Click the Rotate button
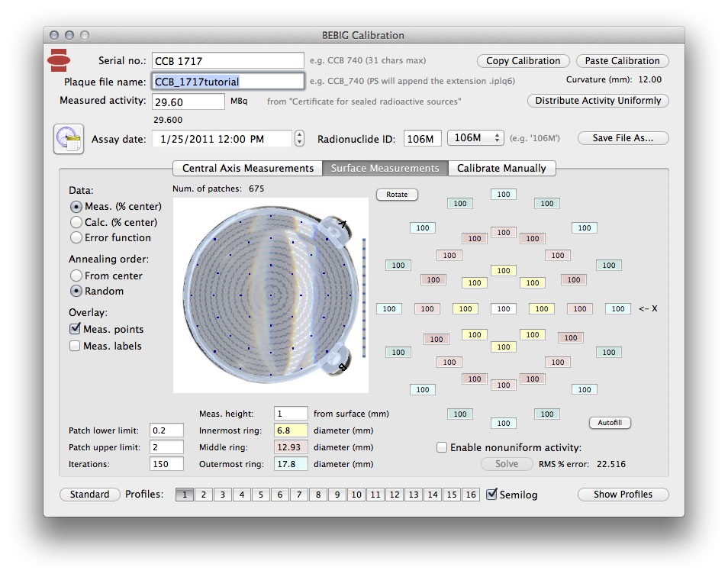The image size is (728, 577). point(397,195)
